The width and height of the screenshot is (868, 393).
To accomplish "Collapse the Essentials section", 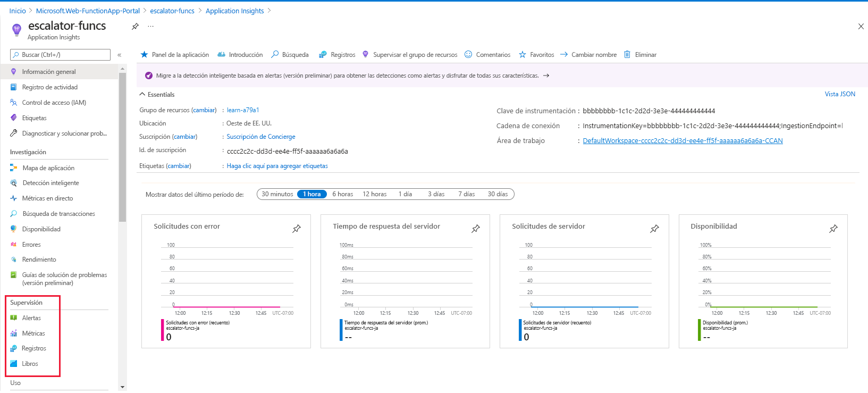I will click(x=157, y=95).
